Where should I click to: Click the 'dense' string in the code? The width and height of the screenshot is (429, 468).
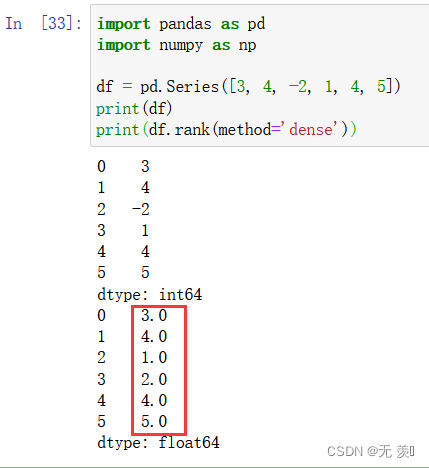click(311, 130)
